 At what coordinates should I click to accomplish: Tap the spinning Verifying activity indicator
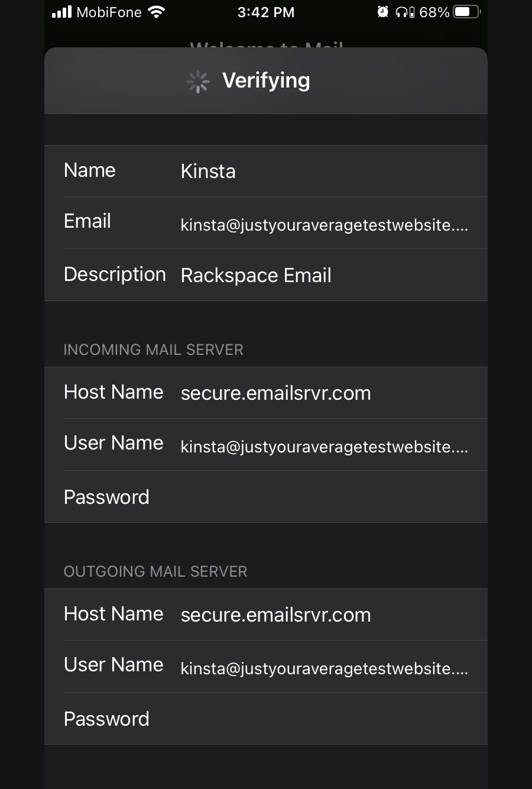(197, 81)
